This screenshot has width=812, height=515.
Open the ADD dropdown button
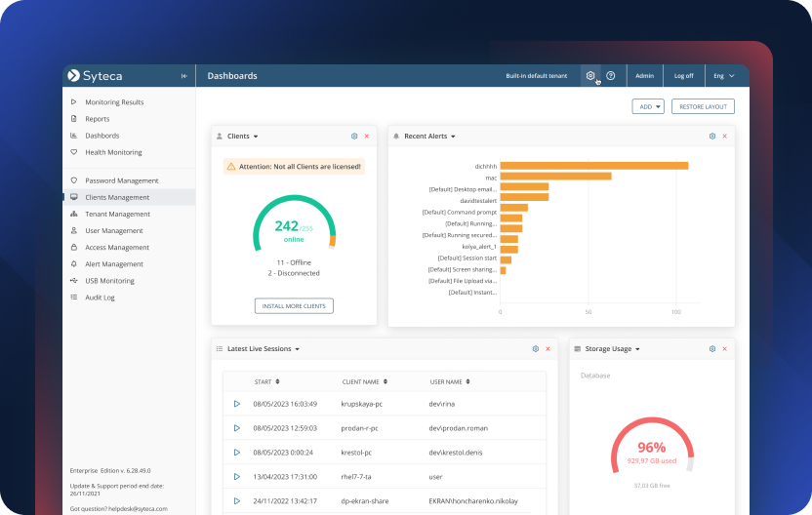pyautogui.click(x=647, y=106)
